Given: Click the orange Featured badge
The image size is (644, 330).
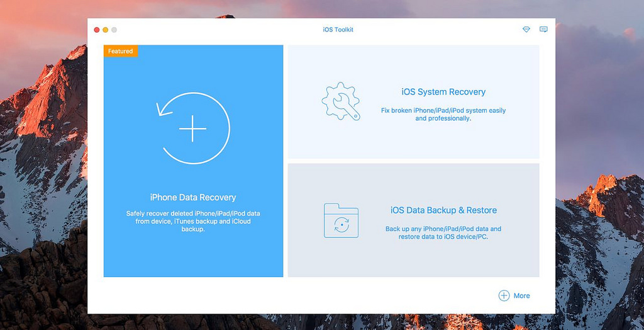Looking at the screenshot, I should (x=121, y=51).
